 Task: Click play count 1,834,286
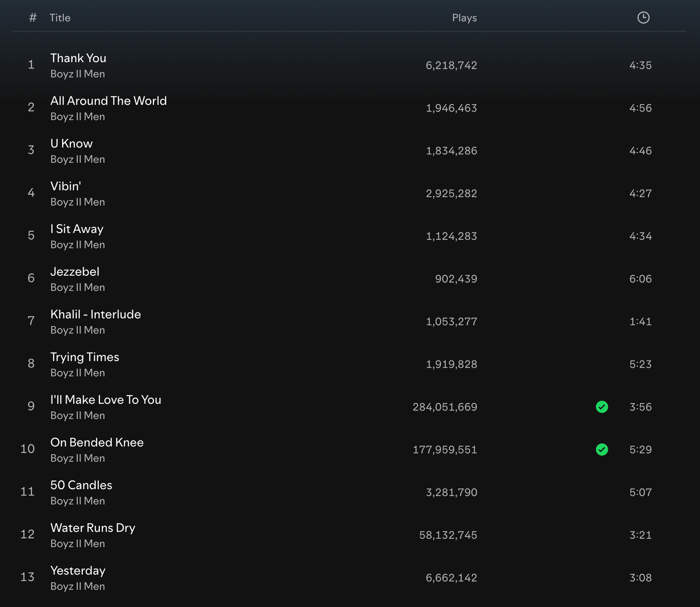tap(451, 151)
